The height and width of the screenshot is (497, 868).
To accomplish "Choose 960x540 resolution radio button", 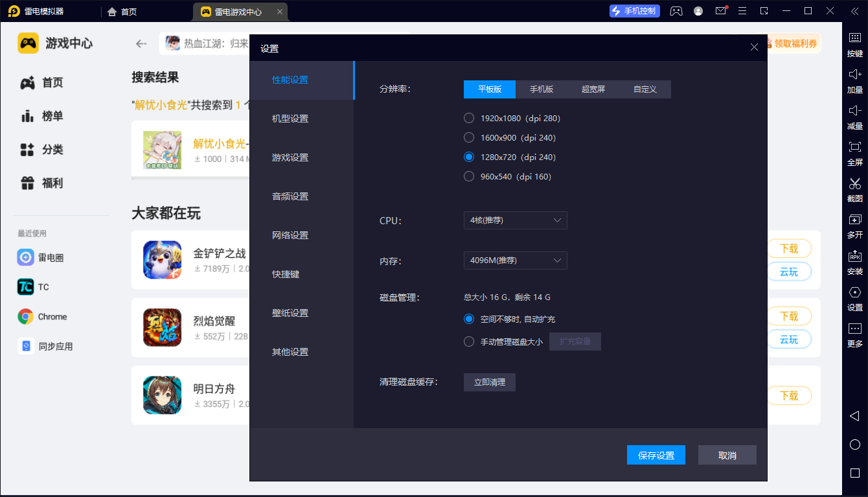I will [470, 177].
